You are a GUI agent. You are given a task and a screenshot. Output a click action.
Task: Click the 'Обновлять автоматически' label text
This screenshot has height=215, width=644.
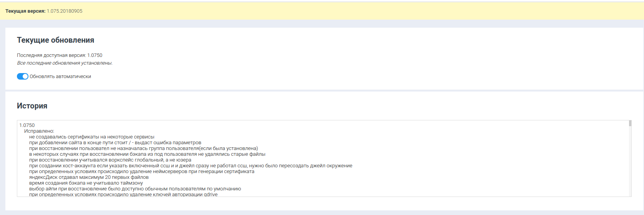[x=60, y=77]
